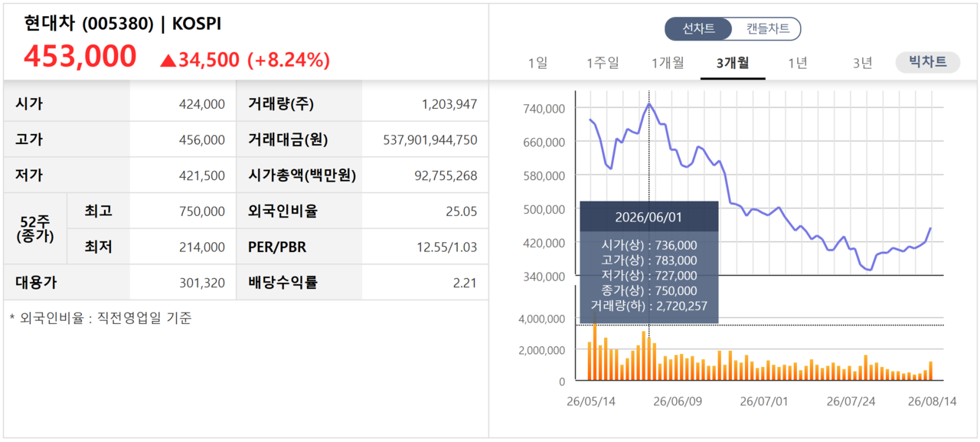This screenshot has height=442, width=980.
Task: Click the 26/08/14 x-axis date label
Action: [932, 401]
